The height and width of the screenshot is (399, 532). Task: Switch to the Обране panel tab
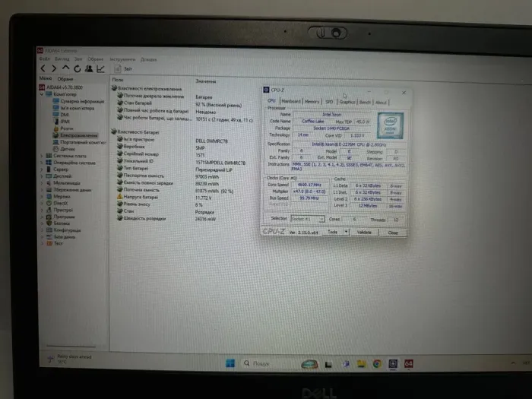[65, 79]
